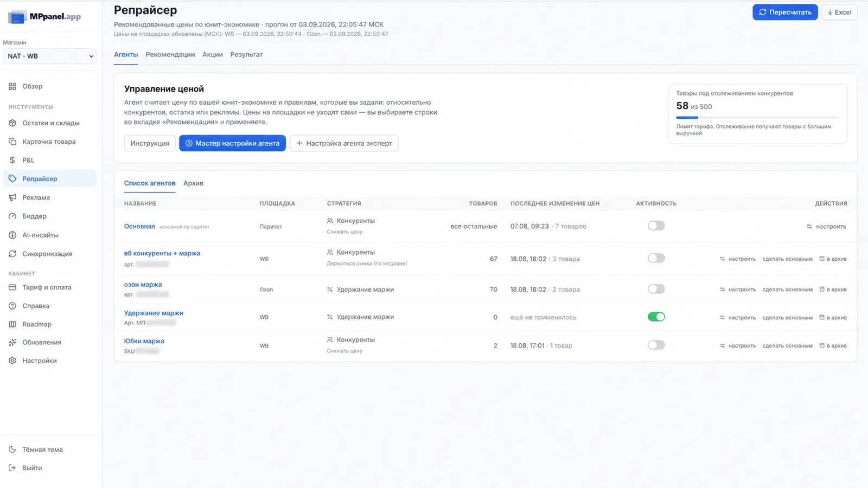This screenshot has height=488, width=868.
Task: Click the Остатки и склады box icon
Action: click(12, 123)
